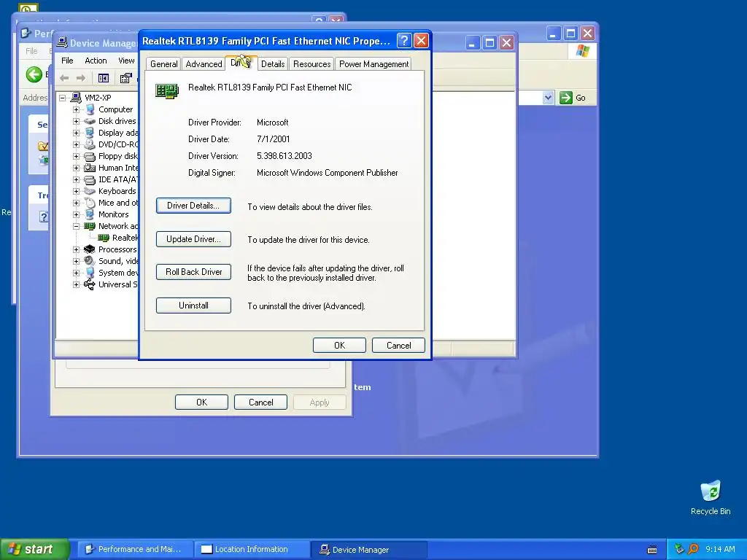Screen dimensions: 747x560
Task: Click the Update Driver button
Action: click(x=193, y=239)
